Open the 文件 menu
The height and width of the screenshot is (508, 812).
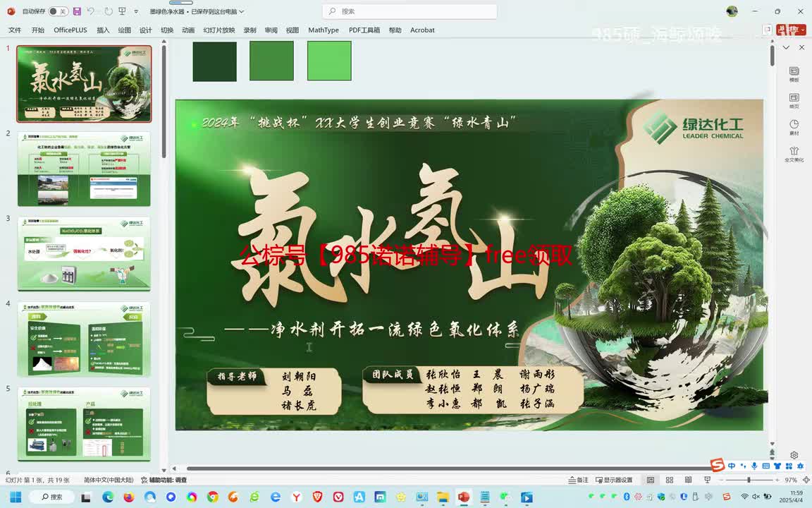15,30
